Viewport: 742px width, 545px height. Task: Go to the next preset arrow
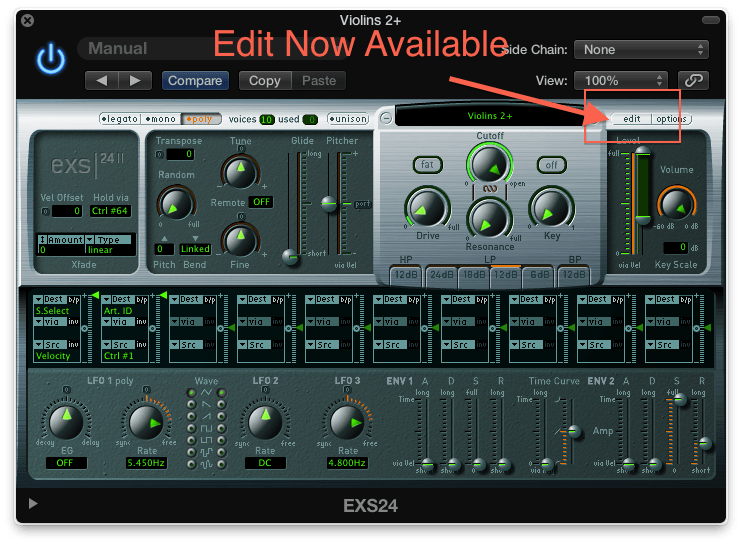[x=135, y=81]
